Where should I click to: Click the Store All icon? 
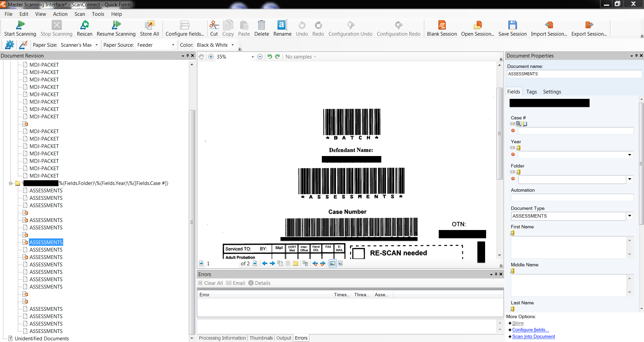coord(149,25)
